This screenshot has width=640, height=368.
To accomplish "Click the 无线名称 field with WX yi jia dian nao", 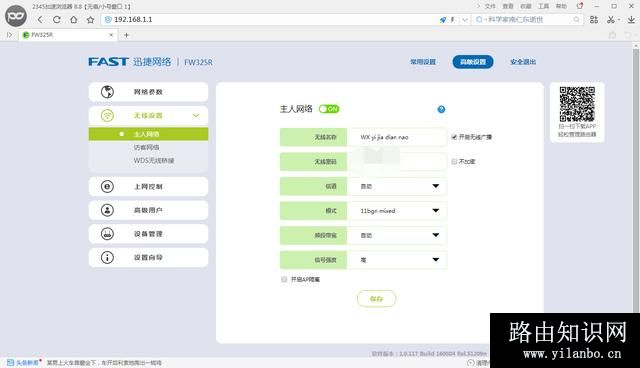I will tap(397, 137).
